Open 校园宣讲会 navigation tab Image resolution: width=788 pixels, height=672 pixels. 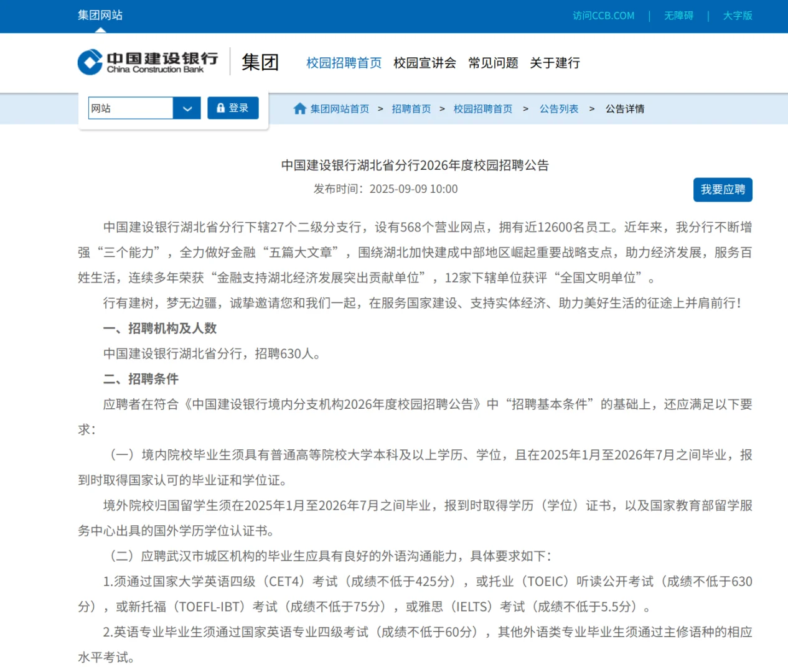coord(424,63)
